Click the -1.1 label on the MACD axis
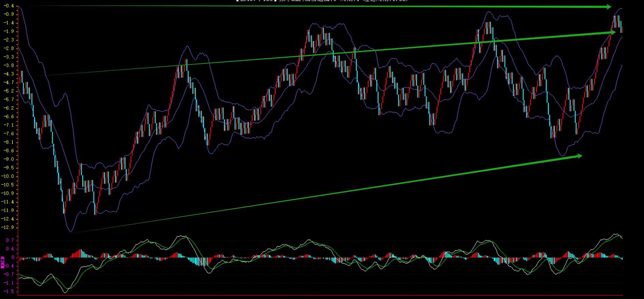This screenshot has width=644, height=299. (x=10, y=283)
